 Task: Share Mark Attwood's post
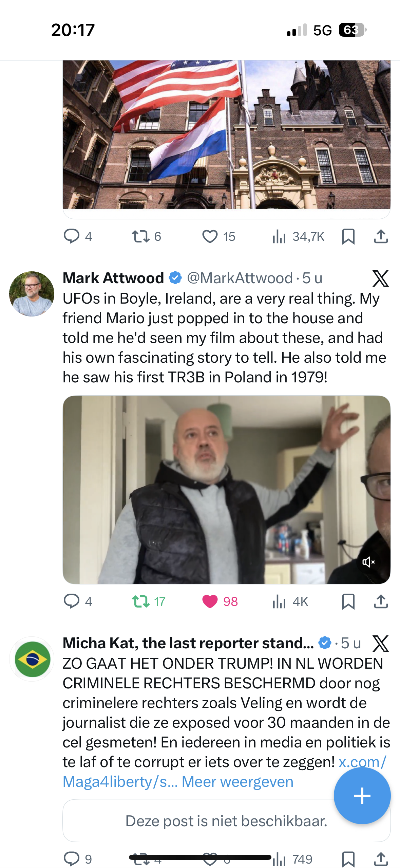click(x=381, y=601)
